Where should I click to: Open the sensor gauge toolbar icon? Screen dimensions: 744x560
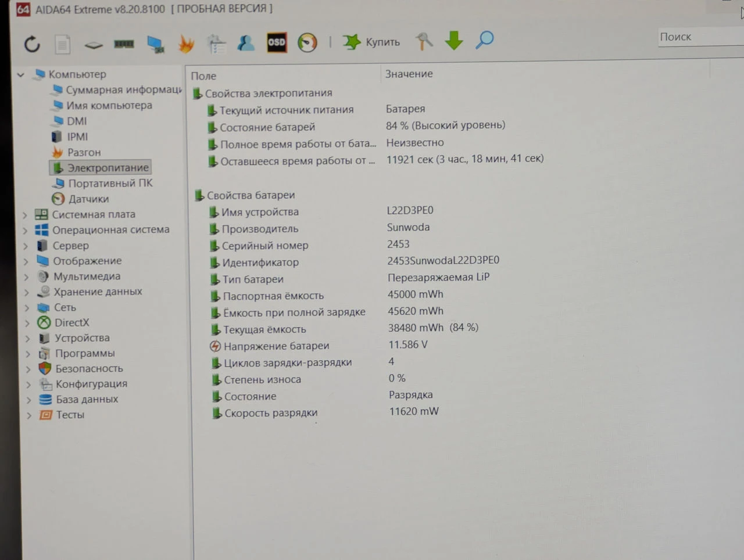tap(307, 42)
